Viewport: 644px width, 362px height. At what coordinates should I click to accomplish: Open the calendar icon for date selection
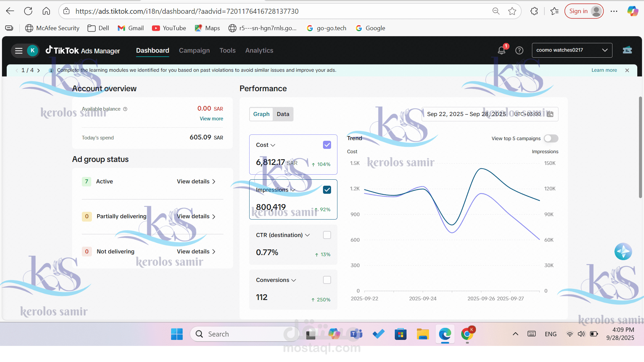point(550,114)
